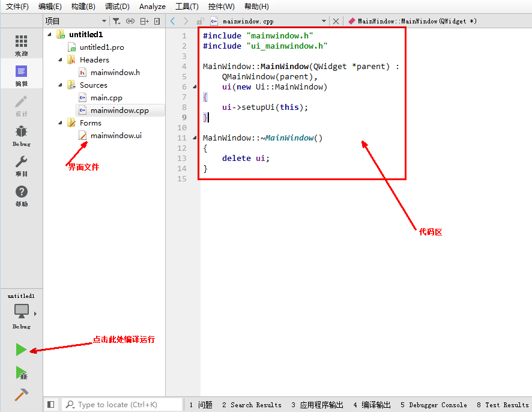
Task: Collapse the Sources folder
Action: (61, 85)
